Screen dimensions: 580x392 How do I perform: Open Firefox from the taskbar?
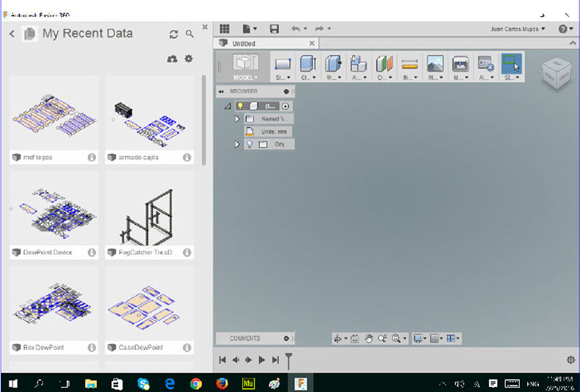click(x=222, y=384)
